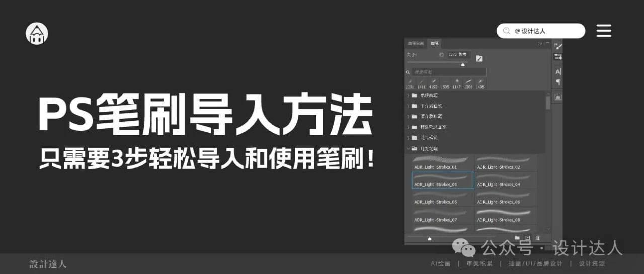Expand the first brush folder group
644x274 pixels.
pyautogui.click(x=408, y=95)
